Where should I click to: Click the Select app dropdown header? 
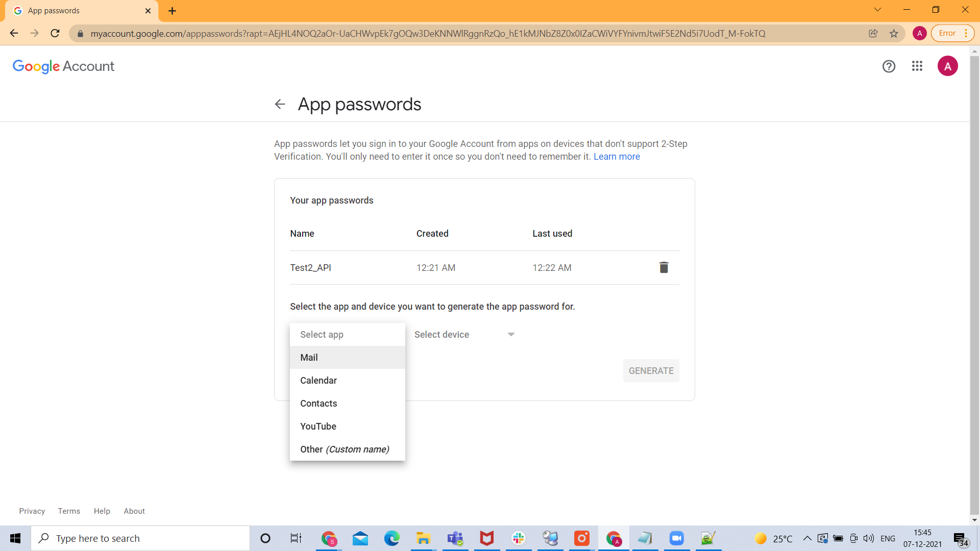(348, 335)
